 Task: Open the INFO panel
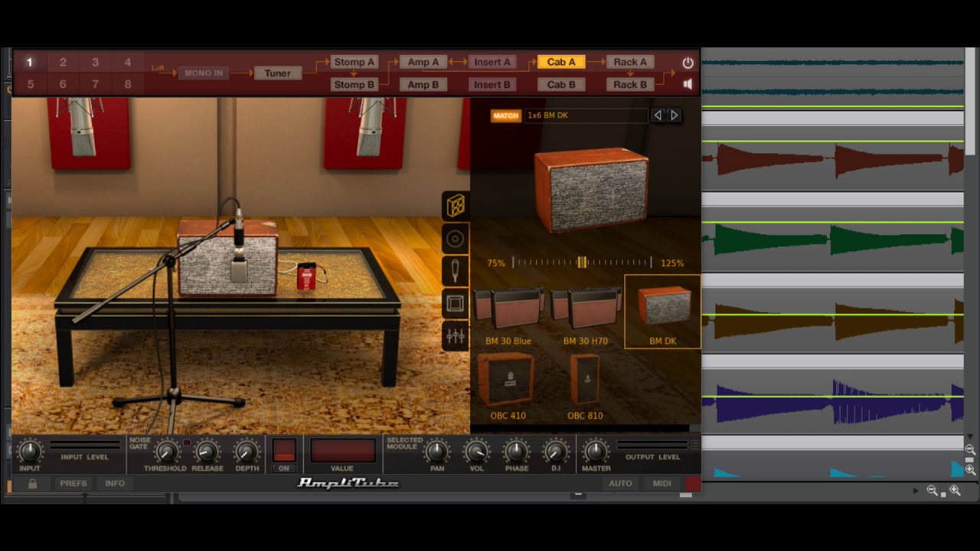click(115, 484)
